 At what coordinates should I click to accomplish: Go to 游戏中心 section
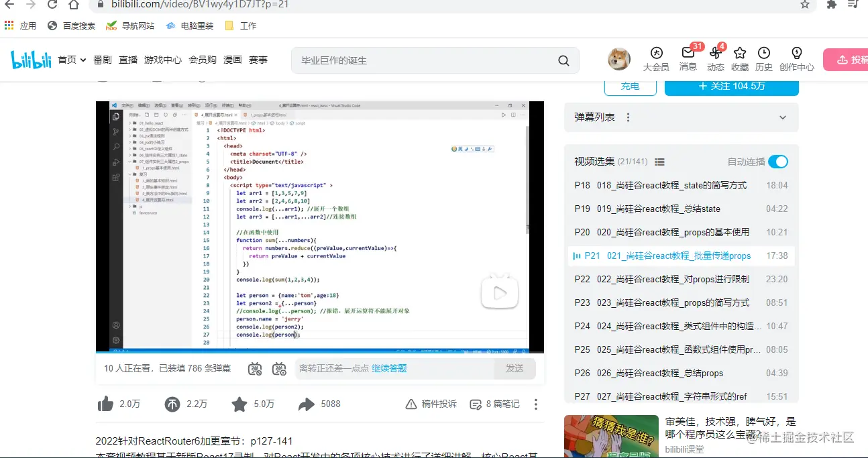click(163, 60)
